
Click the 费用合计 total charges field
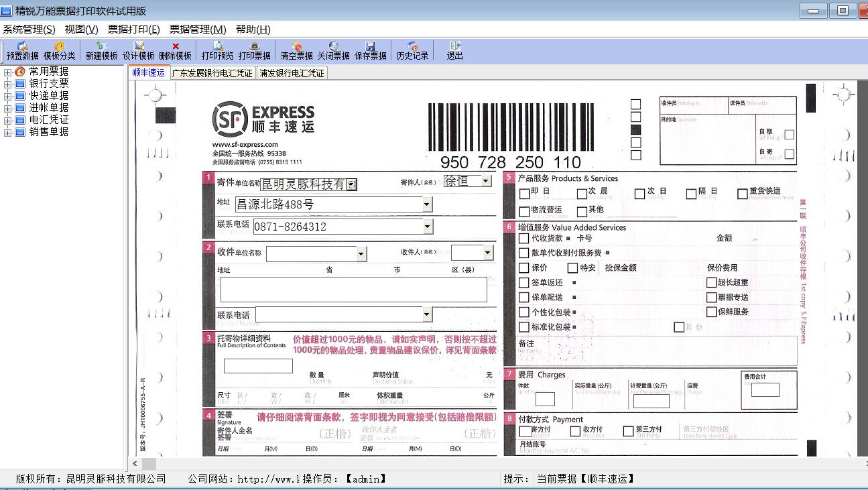click(x=765, y=389)
